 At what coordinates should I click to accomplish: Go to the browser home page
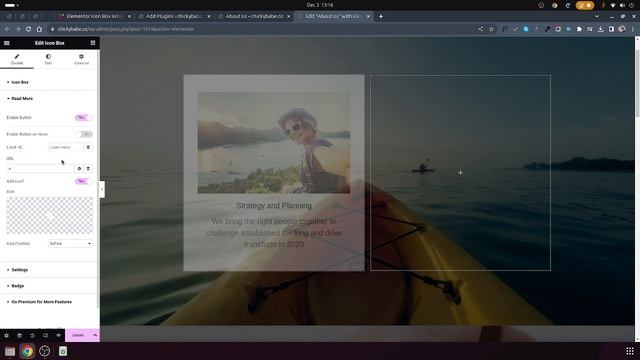(39, 29)
